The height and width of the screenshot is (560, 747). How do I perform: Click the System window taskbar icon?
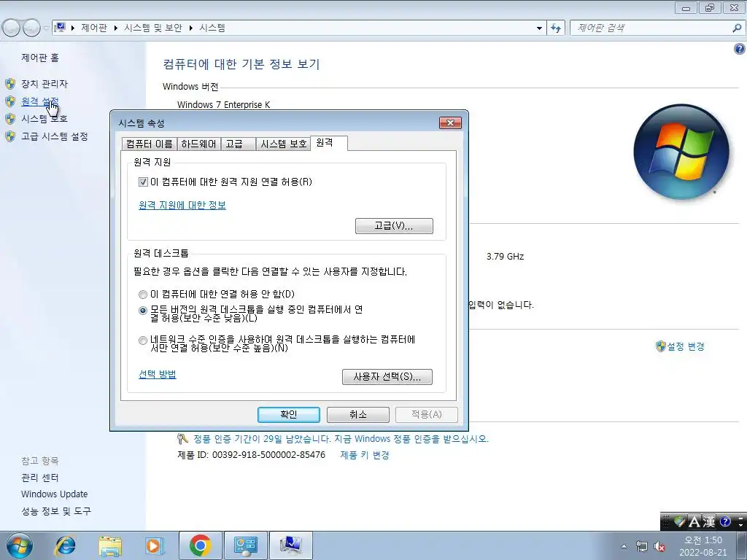coord(290,546)
